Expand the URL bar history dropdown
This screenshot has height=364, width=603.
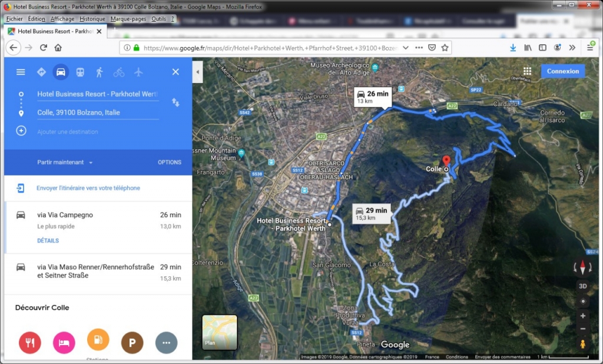406,48
